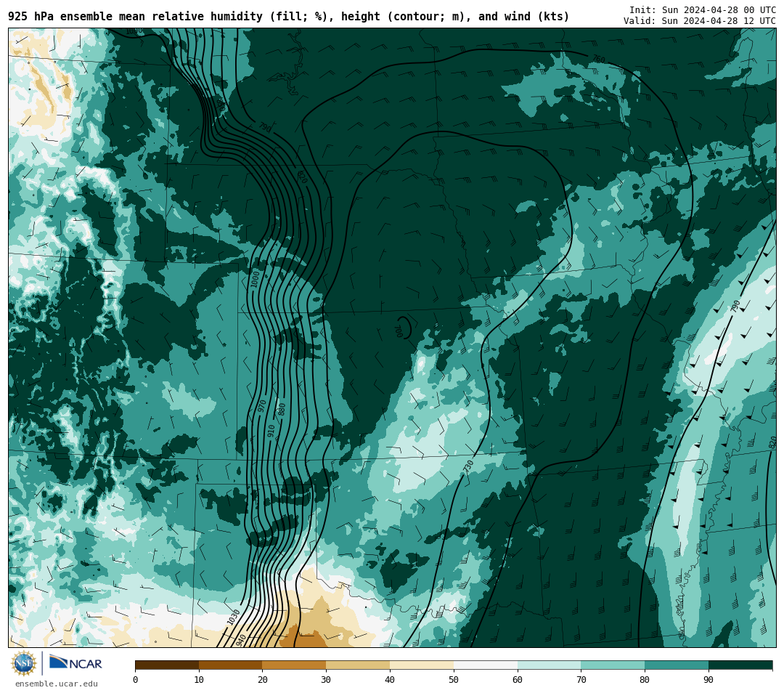Viewport: 784px width, 693px height.
Task: Click the 730 contour label
Action: click(468, 466)
